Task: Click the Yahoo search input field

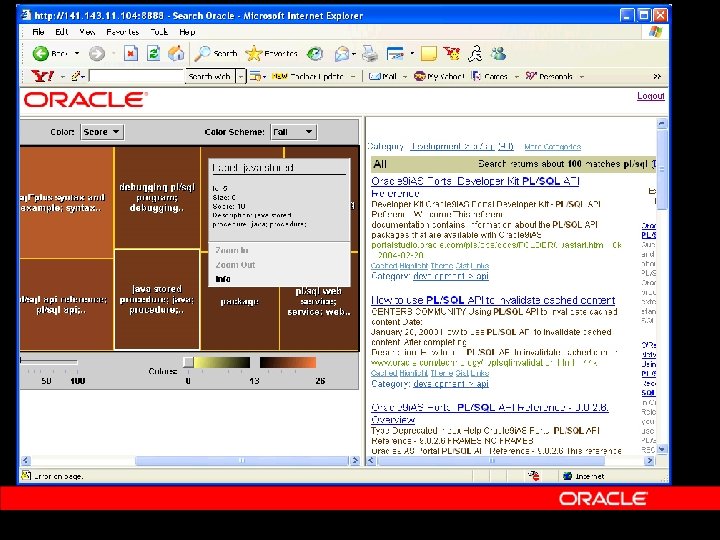Action: coord(136,76)
